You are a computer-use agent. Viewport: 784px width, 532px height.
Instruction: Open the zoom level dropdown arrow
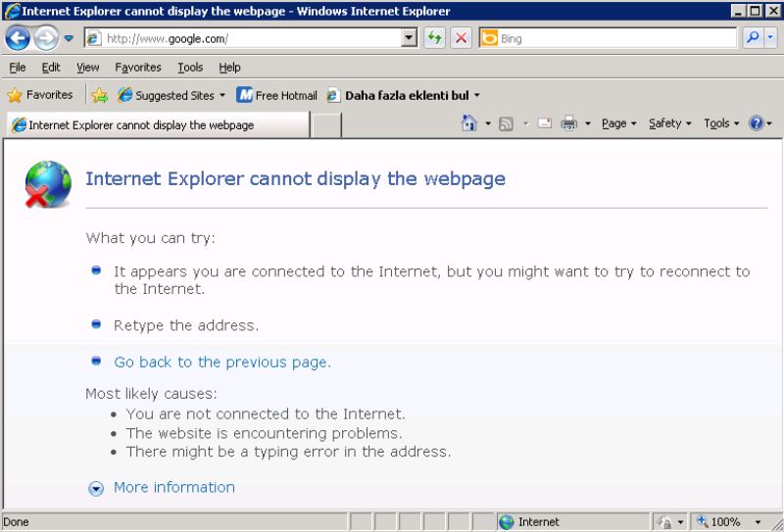coord(758,522)
